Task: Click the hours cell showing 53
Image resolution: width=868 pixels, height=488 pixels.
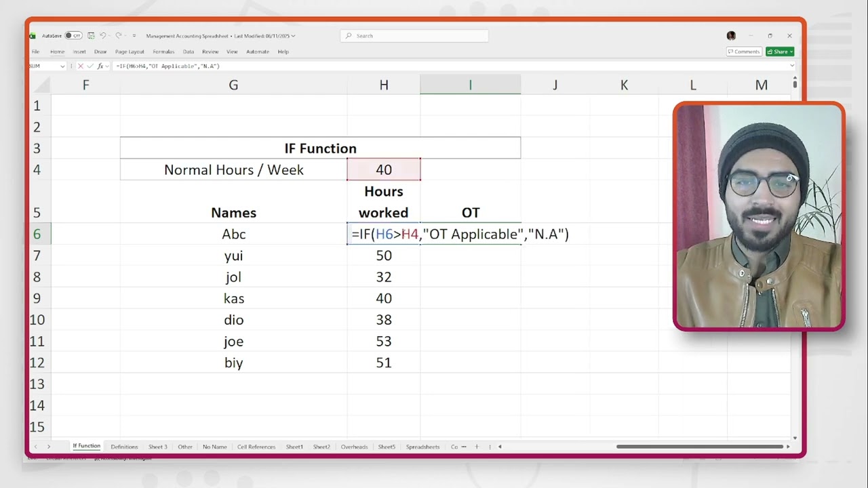Action: click(384, 341)
